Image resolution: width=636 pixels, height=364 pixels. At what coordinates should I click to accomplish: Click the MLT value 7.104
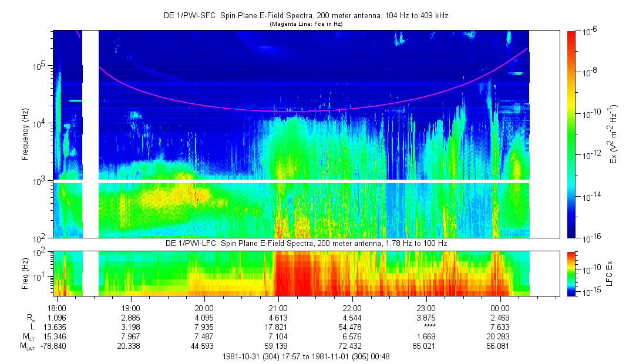tap(279, 336)
